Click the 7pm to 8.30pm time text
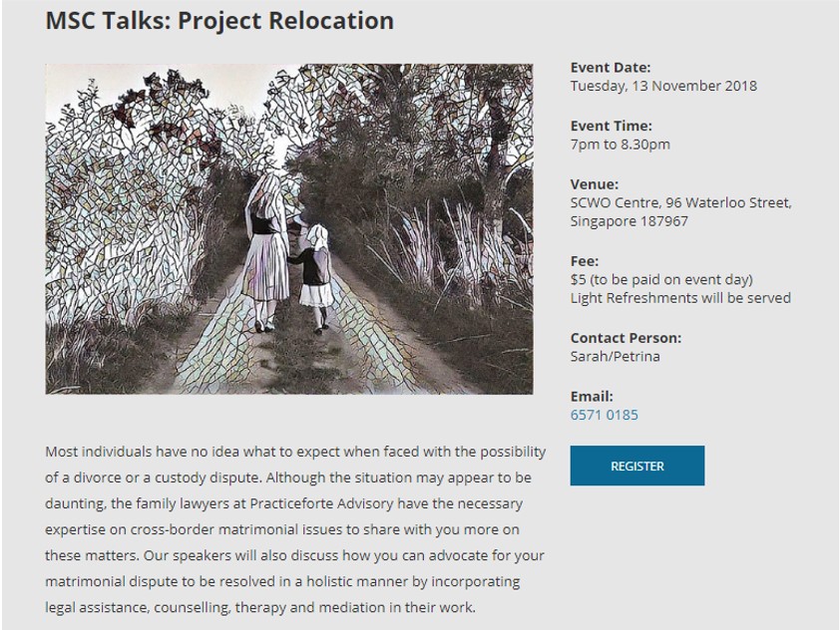The height and width of the screenshot is (630, 840). click(620, 145)
